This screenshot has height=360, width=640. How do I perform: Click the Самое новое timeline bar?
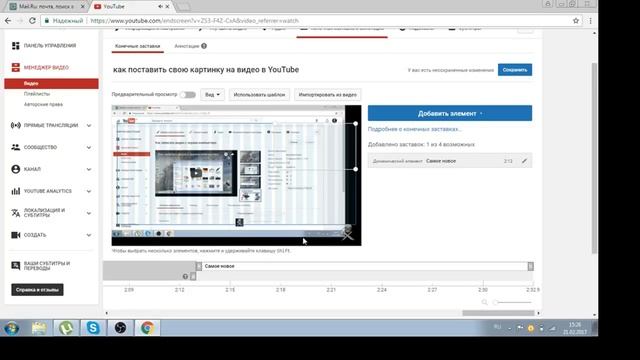click(365, 266)
